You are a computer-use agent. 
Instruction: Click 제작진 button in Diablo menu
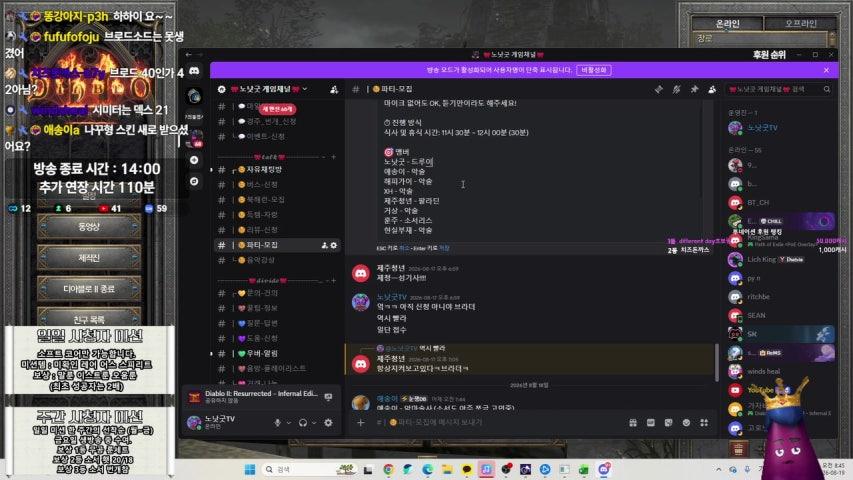pos(89,257)
